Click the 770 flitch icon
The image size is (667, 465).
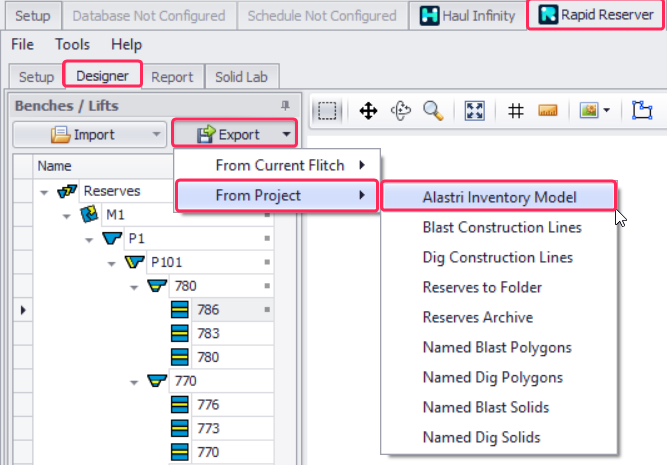coord(180,452)
